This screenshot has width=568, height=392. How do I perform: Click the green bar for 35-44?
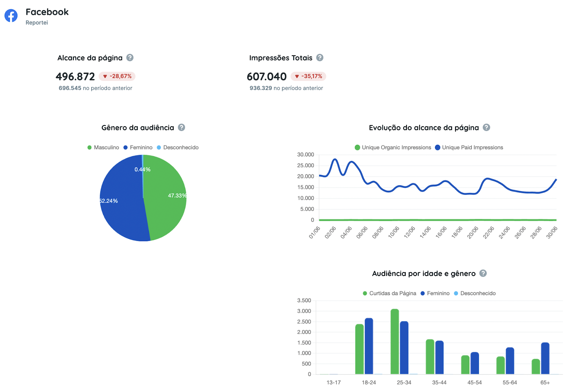(x=430, y=357)
